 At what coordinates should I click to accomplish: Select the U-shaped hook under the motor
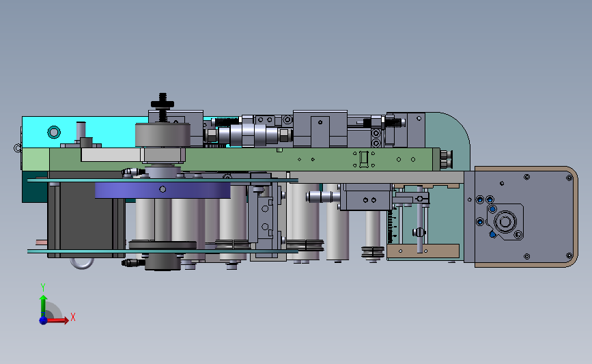[82, 263]
